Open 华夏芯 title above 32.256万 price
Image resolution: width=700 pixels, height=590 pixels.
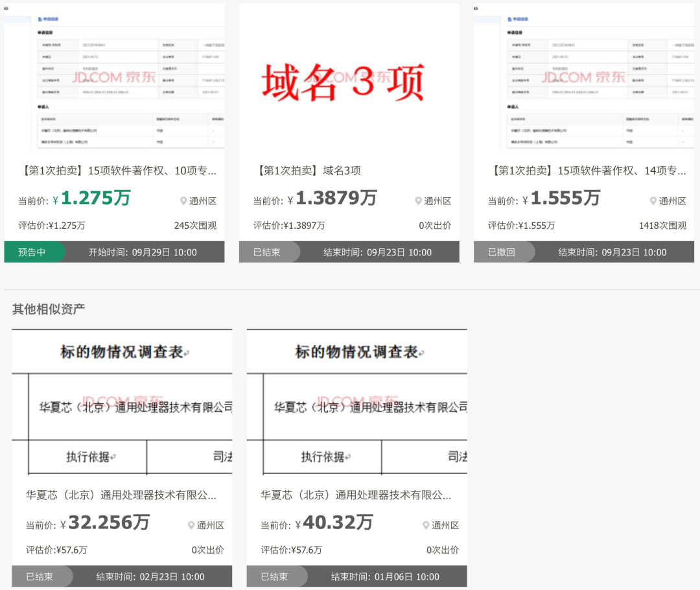tap(121, 495)
